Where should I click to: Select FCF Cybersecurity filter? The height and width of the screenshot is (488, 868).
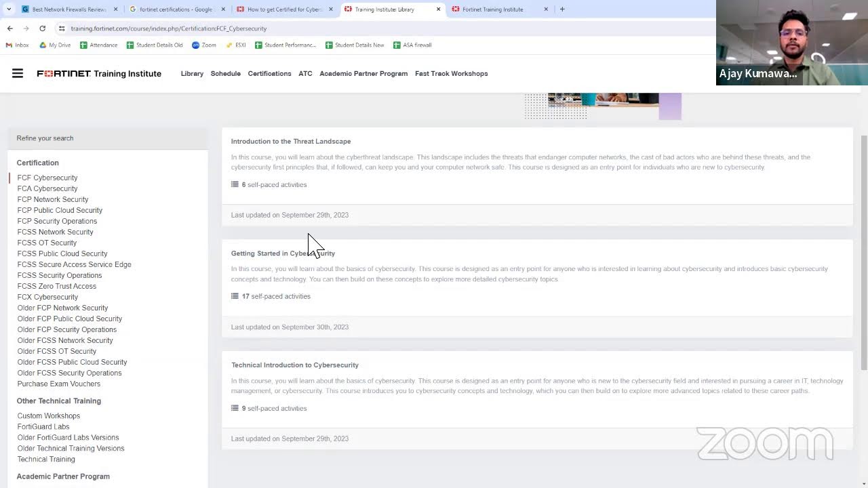click(x=47, y=178)
